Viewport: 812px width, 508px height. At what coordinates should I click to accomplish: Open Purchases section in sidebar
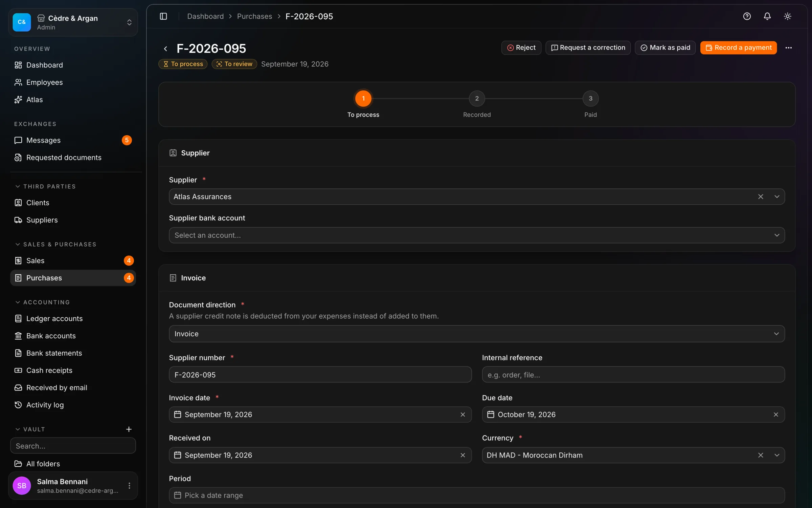[73, 278]
